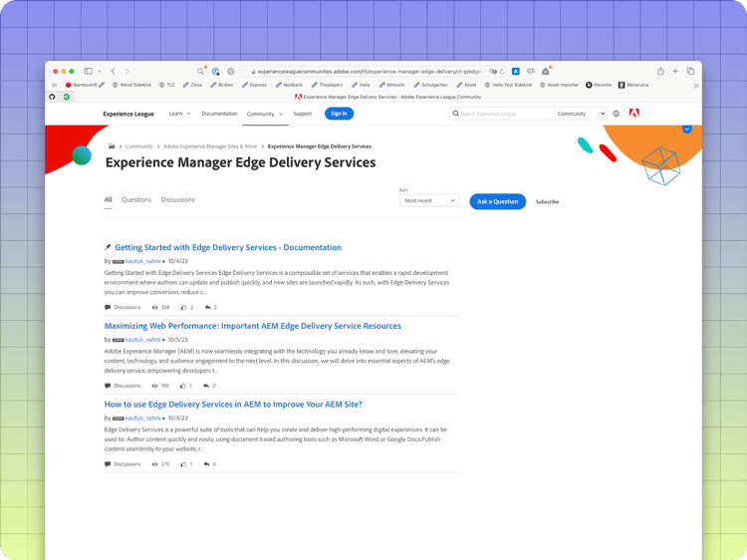Image resolution: width=747 pixels, height=560 pixels.
Task: Focus the Search Experience League field
Action: (505, 114)
